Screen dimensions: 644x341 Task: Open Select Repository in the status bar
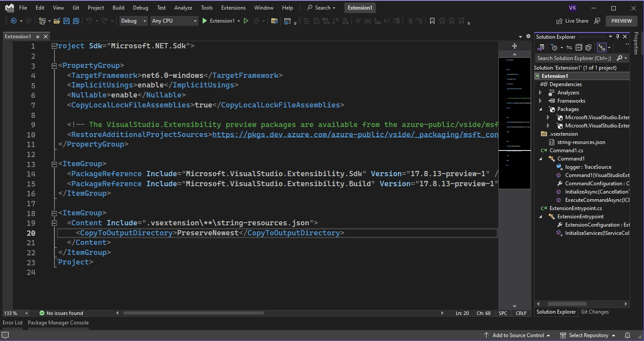coord(587,335)
